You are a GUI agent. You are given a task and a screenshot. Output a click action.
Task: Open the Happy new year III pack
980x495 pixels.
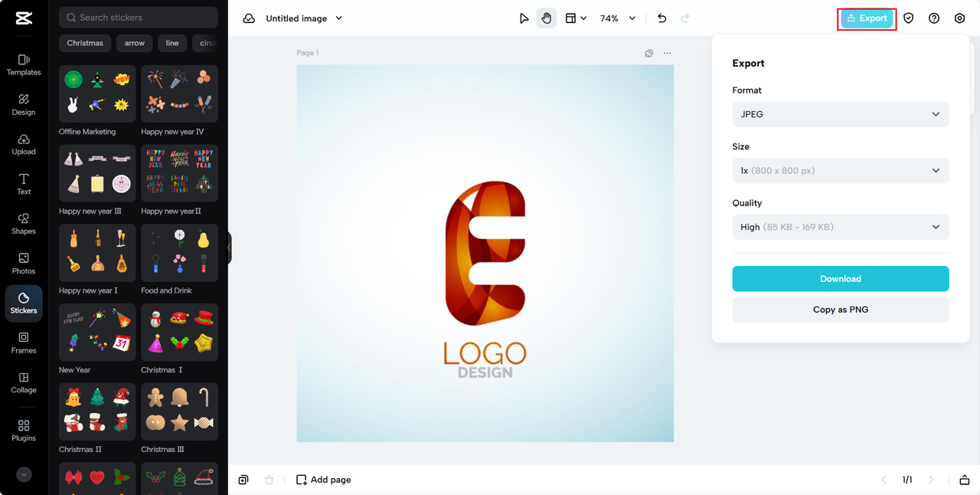97,173
